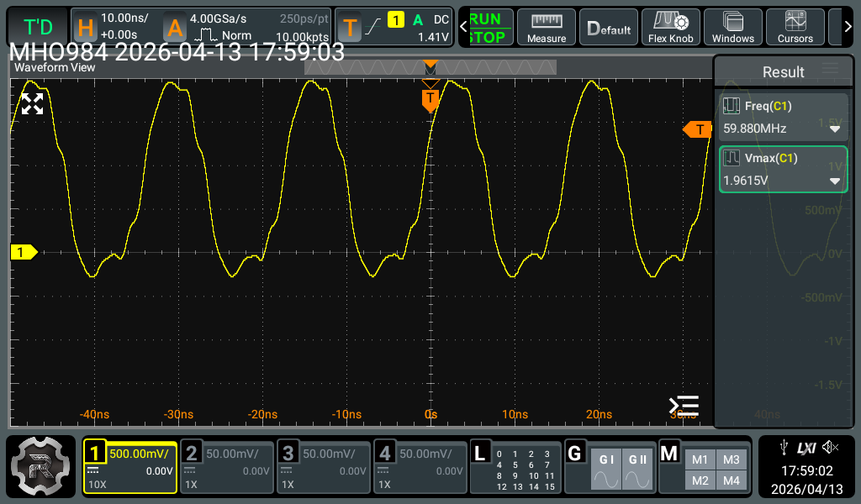
Task: Enable channel 2
Action: point(228,467)
